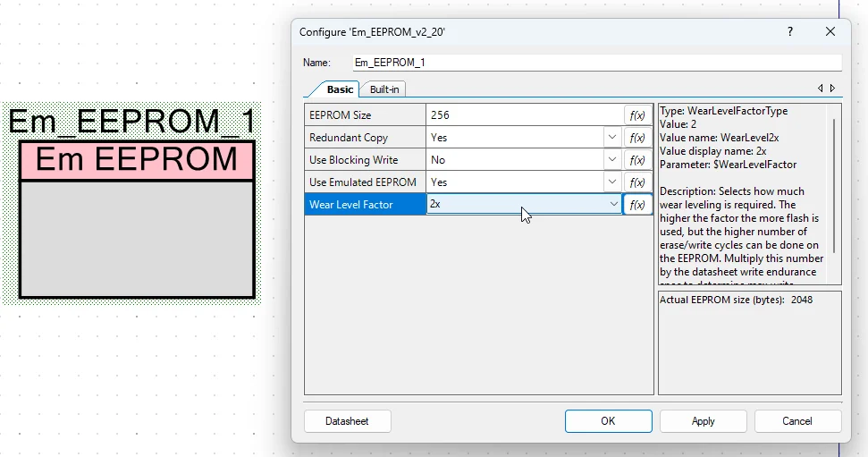Click the f(x) button for Use Emulated EEPROM
This screenshot has height=457, width=868.
637,182
